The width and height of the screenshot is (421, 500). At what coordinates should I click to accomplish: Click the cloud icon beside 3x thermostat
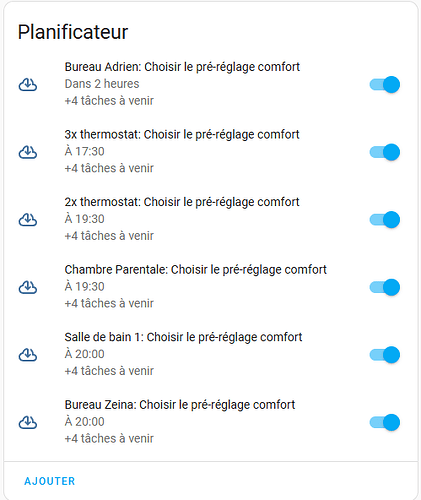point(28,152)
